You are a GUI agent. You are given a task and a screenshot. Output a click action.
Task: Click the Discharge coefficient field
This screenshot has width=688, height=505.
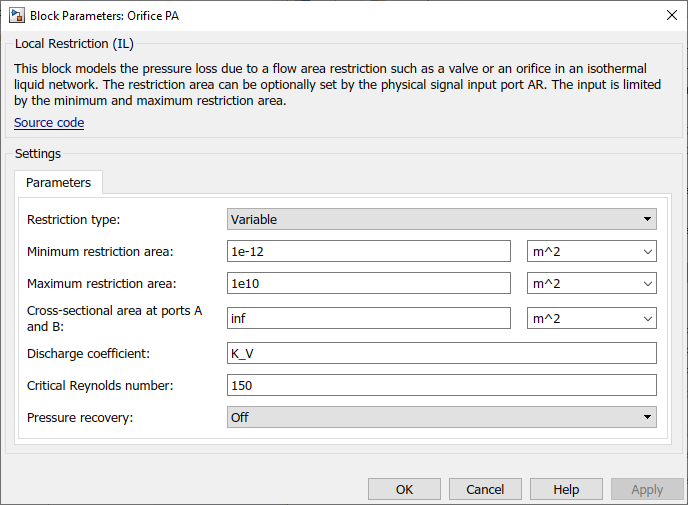[441, 352]
